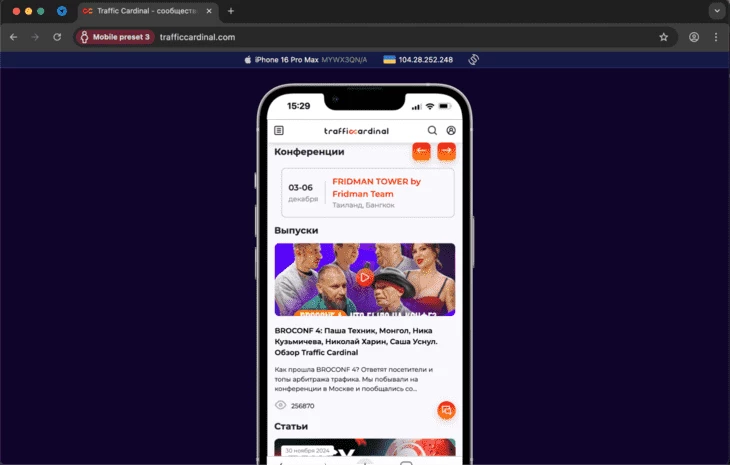Go to previous conference with left arrow

click(421, 151)
